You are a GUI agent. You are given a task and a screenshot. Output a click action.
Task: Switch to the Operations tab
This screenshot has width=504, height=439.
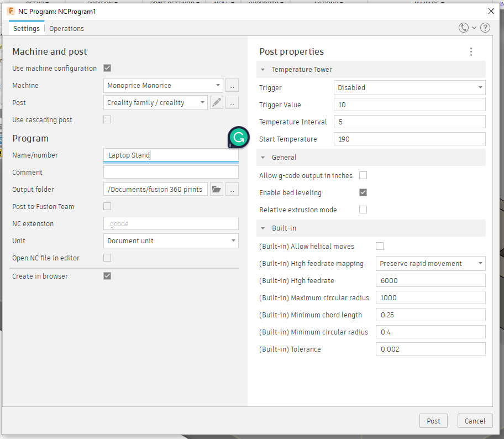pos(66,28)
